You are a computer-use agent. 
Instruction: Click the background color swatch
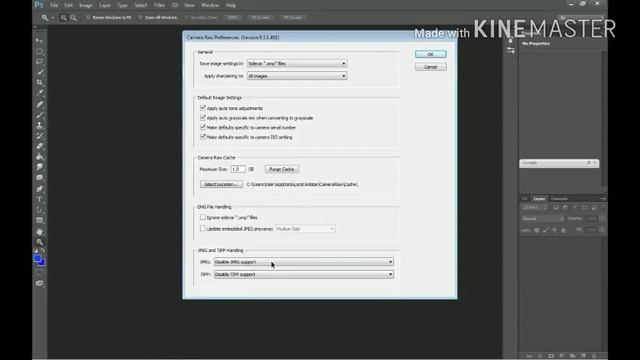coord(42,262)
